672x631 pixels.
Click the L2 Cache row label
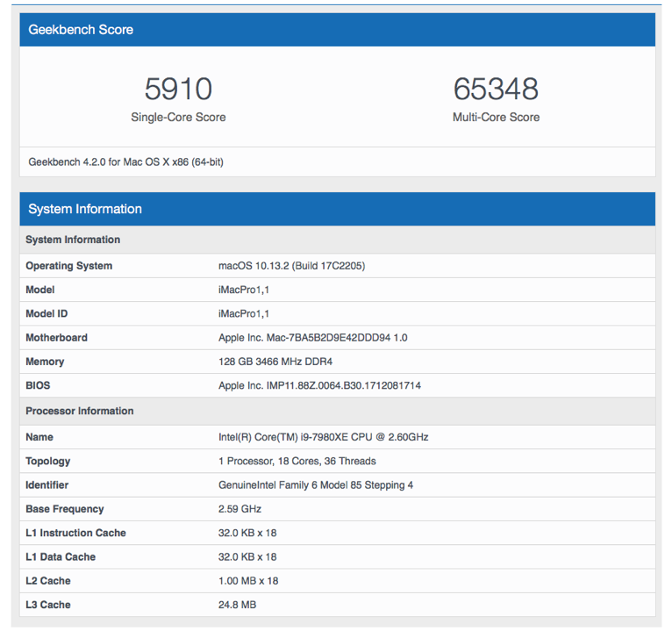48,581
